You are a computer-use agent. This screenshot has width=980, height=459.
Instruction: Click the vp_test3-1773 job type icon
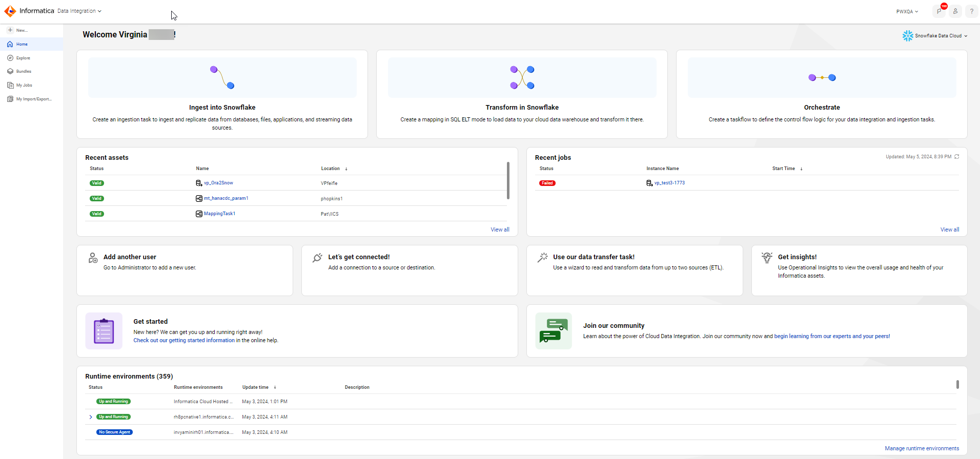(649, 183)
